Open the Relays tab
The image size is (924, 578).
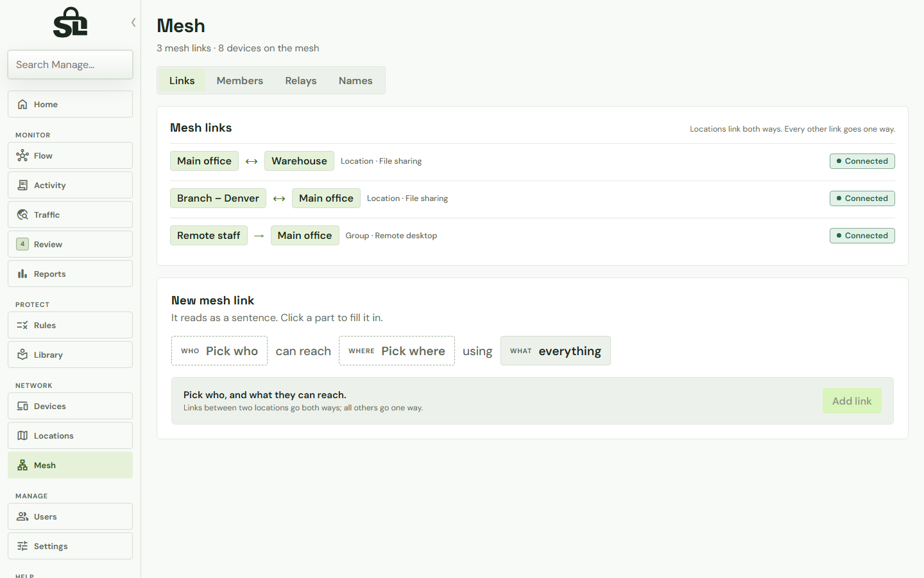click(301, 80)
